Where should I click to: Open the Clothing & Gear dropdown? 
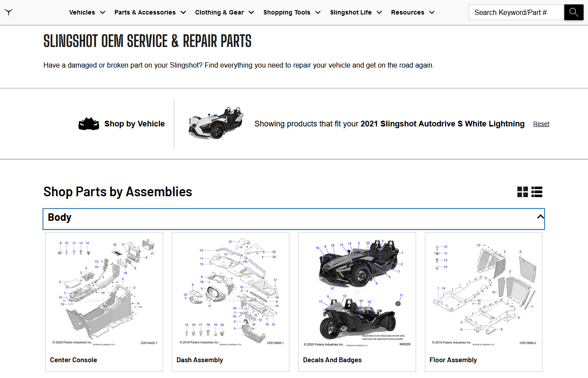click(x=224, y=12)
